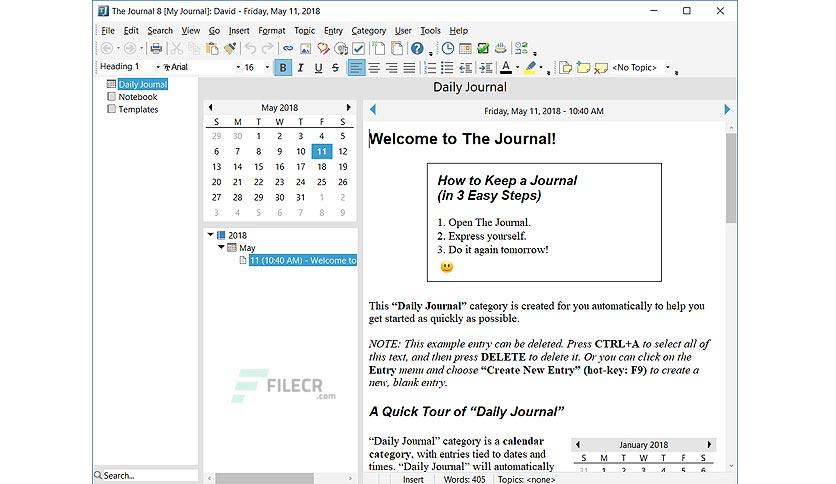This screenshot has width=836, height=484.
Task: Go to next month in May 2018 calendar
Action: point(348,107)
